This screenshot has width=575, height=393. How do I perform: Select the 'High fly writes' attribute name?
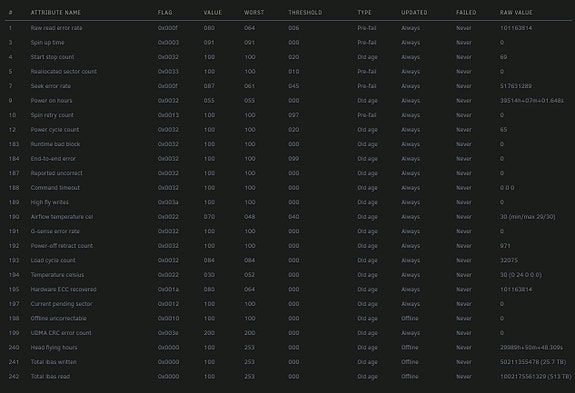[x=50, y=202]
